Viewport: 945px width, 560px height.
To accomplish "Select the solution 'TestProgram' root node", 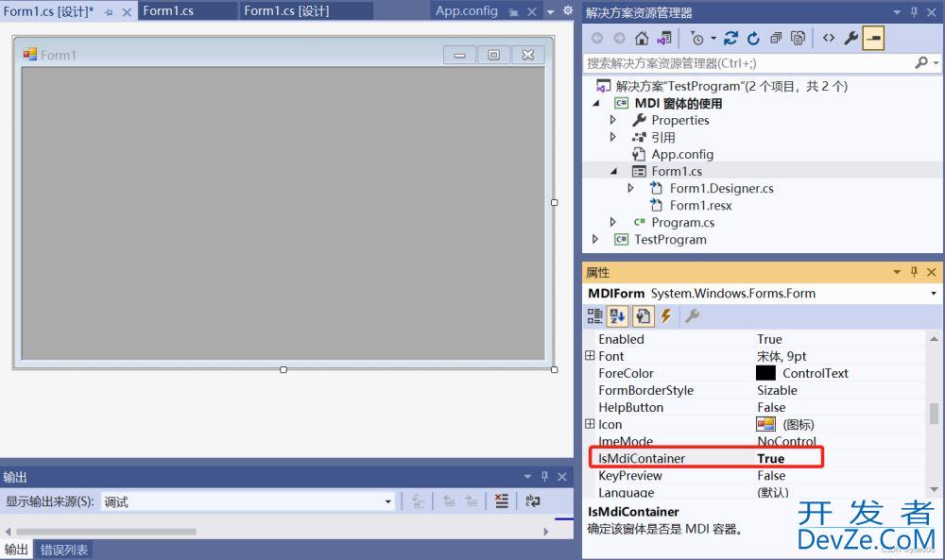I will pos(731,86).
